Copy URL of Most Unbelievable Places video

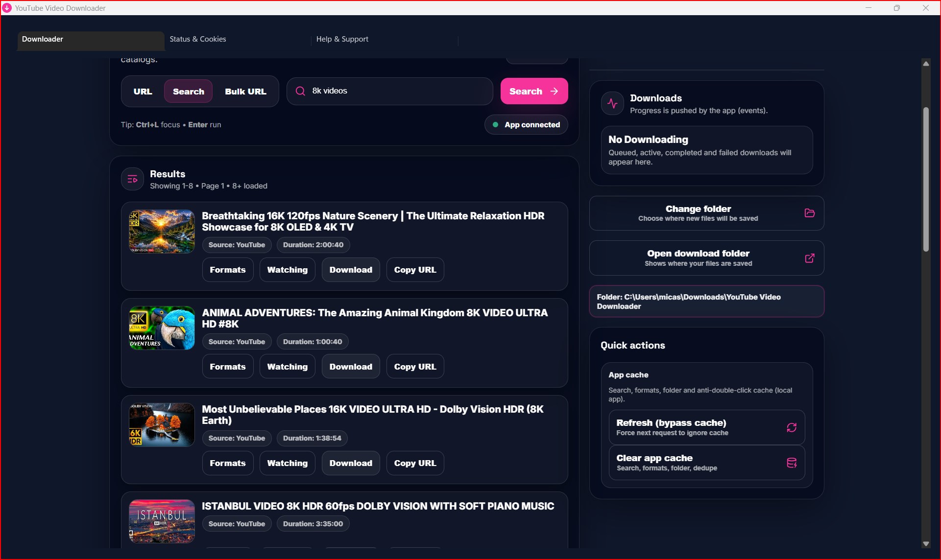click(x=415, y=463)
